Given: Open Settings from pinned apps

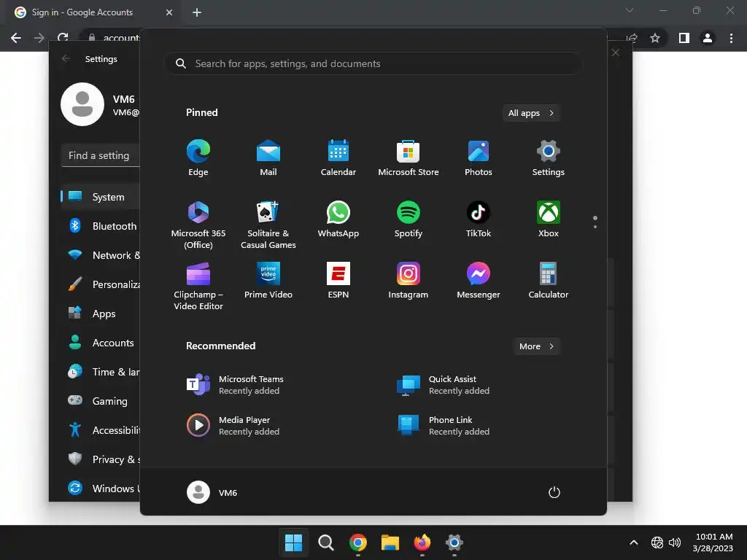Looking at the screenshot, I should coord(549,158).
